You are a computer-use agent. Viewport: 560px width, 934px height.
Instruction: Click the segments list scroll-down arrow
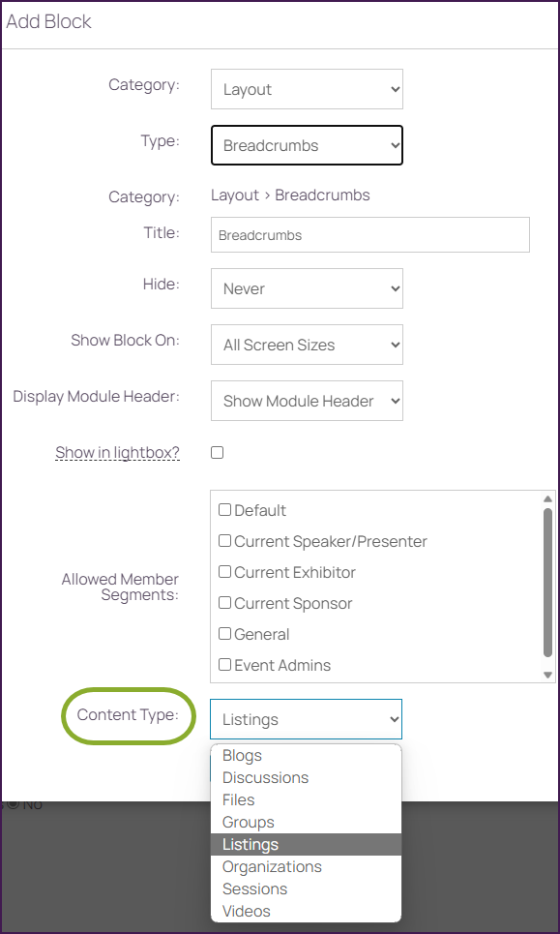(x=548, y=675)
